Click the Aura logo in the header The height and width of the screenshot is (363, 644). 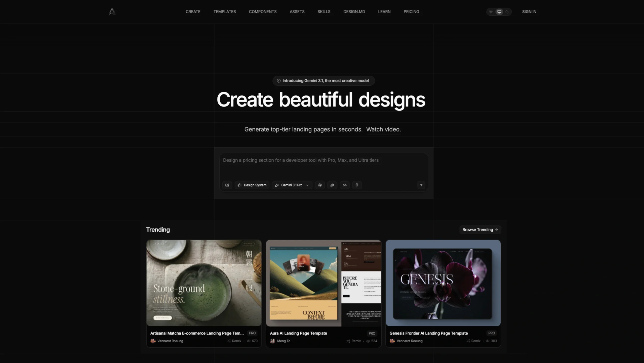coord(112,12)
